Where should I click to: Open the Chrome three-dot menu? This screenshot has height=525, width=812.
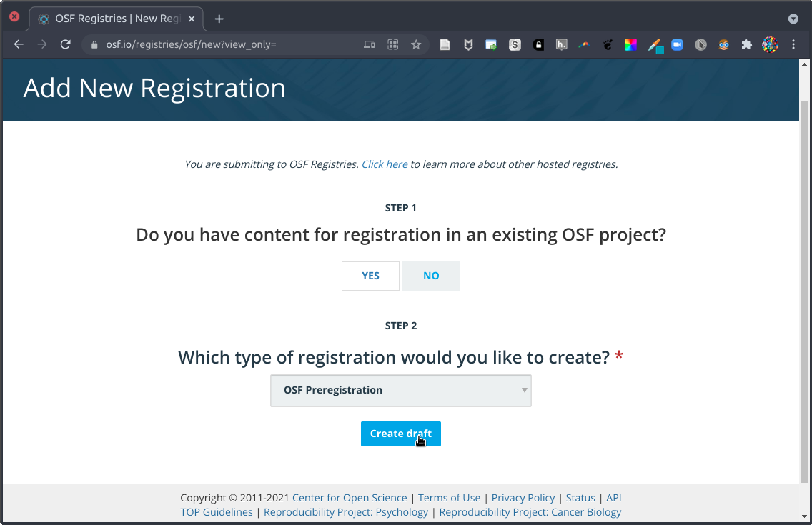point(793,44)
